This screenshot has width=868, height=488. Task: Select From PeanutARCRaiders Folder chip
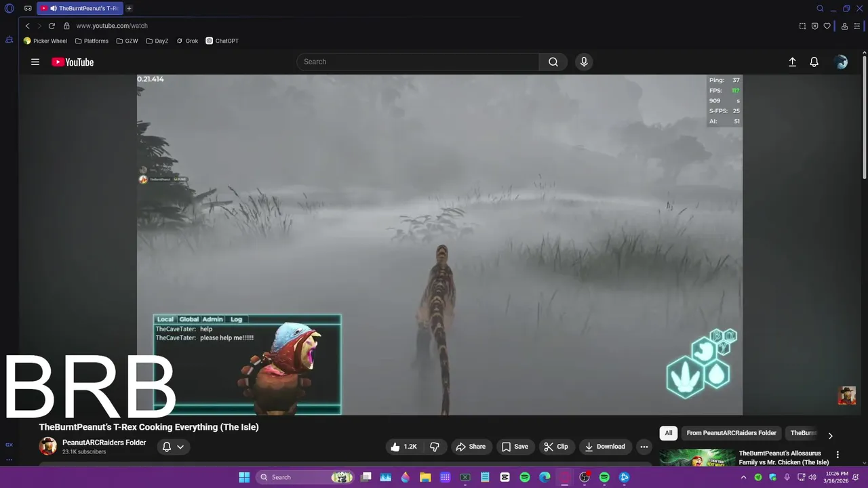coord(731,433)
